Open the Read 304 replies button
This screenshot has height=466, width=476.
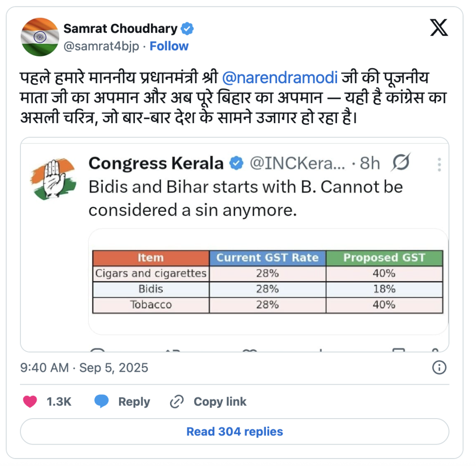pos(234,432)
